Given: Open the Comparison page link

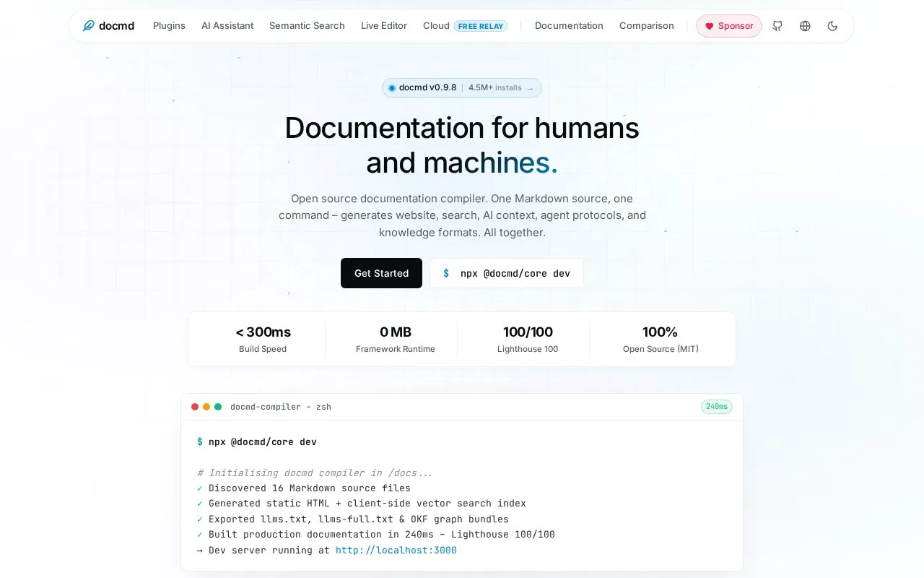Looking at the screenshot, I should (647, 26).
